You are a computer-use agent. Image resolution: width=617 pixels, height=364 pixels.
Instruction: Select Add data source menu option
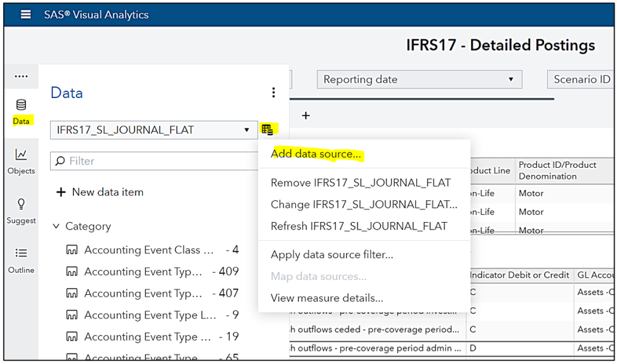316,154
